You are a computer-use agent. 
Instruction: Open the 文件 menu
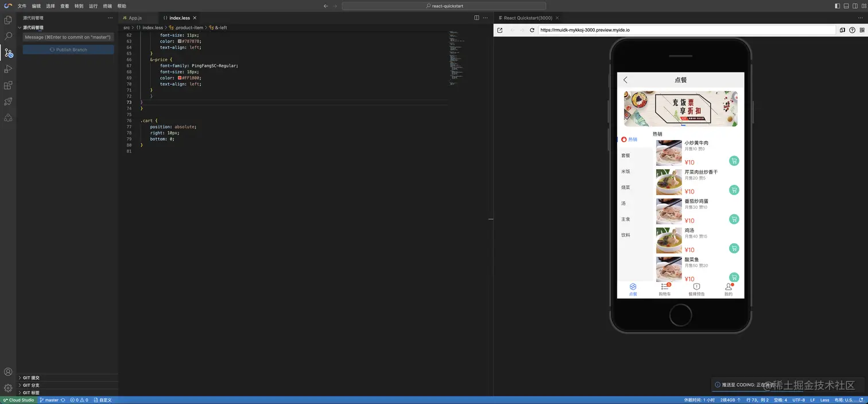(x=22, y=6)
